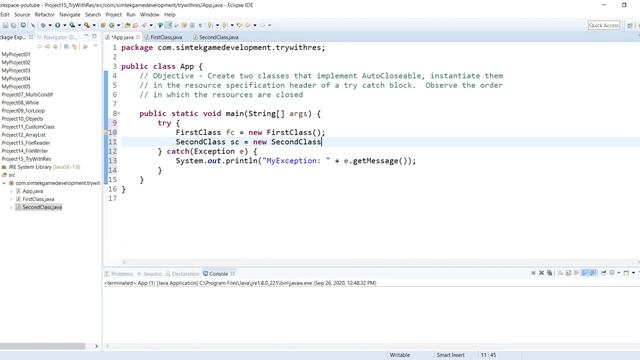Click the Coverage run icon in the toolbar
The width and height of the screenshot is (640, 360).
pyautogui.click(x=72, y=25)
